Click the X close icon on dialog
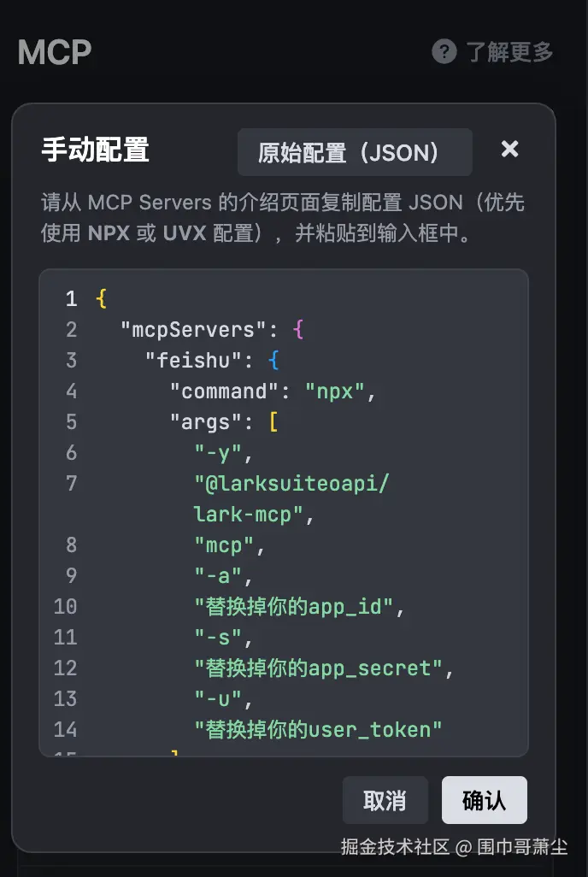 [509, 149]
